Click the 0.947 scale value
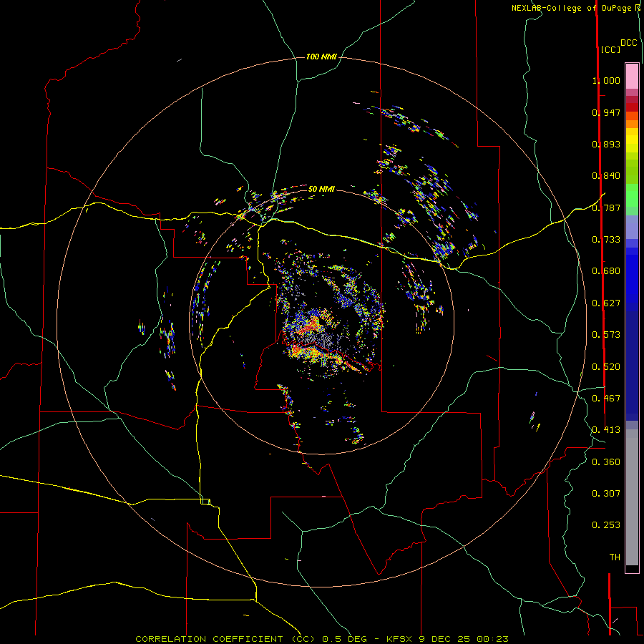Screen dimensions: 644x644 606,112
